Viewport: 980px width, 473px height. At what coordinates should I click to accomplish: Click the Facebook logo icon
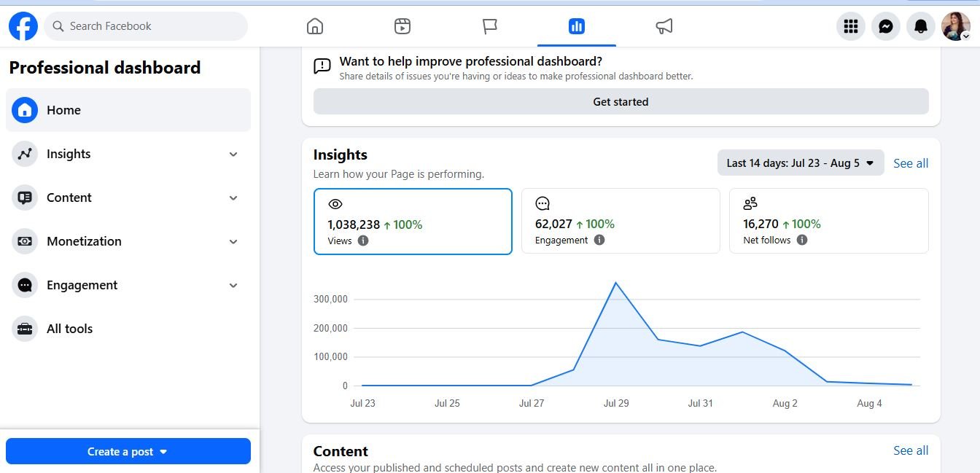23,26
